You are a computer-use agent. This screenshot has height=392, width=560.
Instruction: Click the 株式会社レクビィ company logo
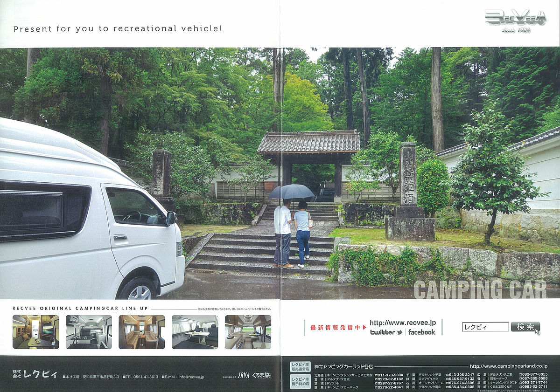(35, 374)
